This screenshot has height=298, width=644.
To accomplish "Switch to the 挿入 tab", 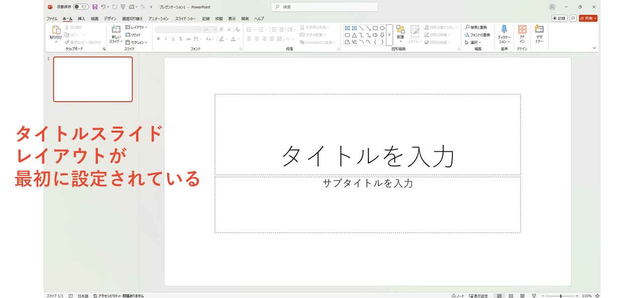I will click(82, 19).
